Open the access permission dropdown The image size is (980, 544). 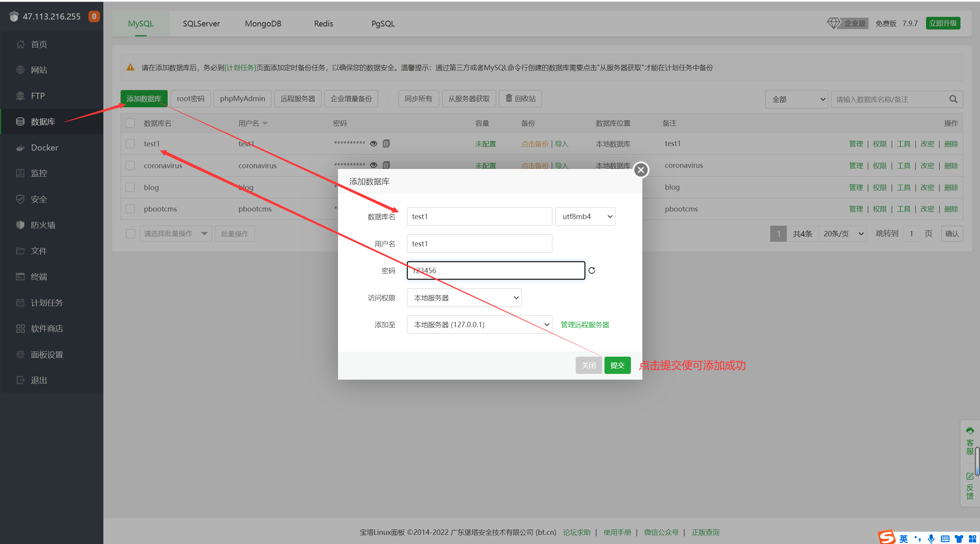[464, 298]
